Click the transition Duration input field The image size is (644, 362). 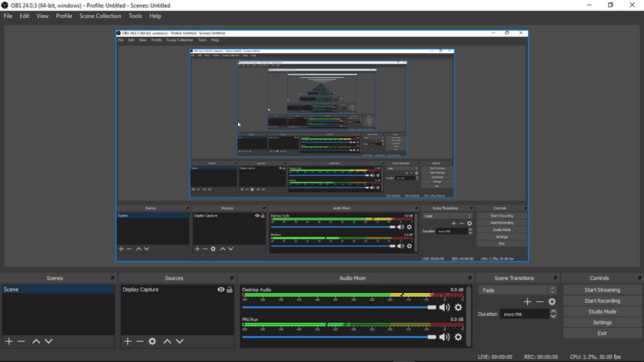coord(524,314)
